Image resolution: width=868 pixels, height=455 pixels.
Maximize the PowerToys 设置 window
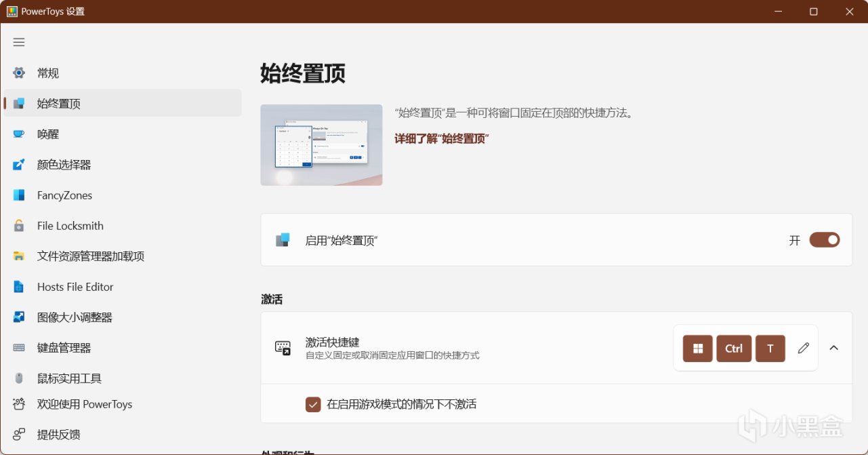814,12
